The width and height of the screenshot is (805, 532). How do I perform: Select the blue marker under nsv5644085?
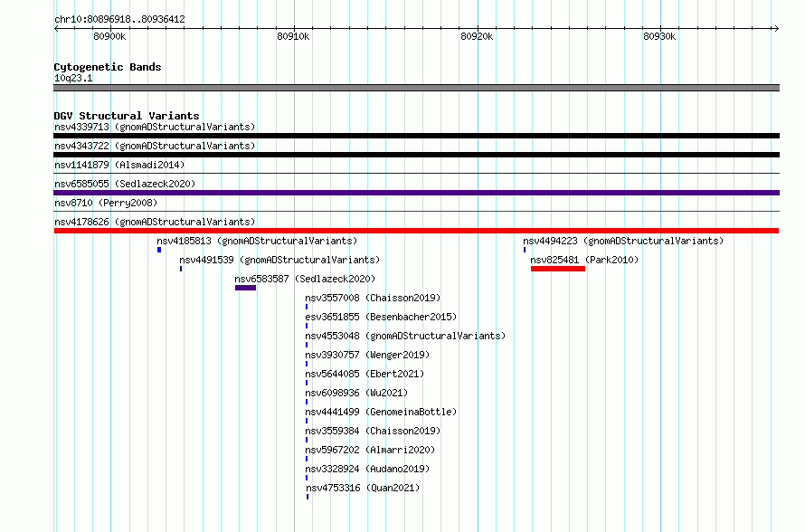pyautogui.click(x=307, y=383)
